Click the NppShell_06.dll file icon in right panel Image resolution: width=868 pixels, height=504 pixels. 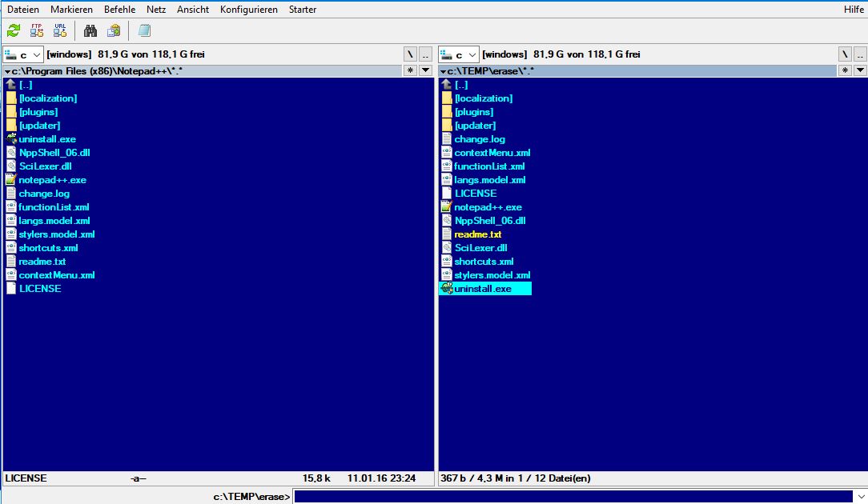tap(447, 220)
